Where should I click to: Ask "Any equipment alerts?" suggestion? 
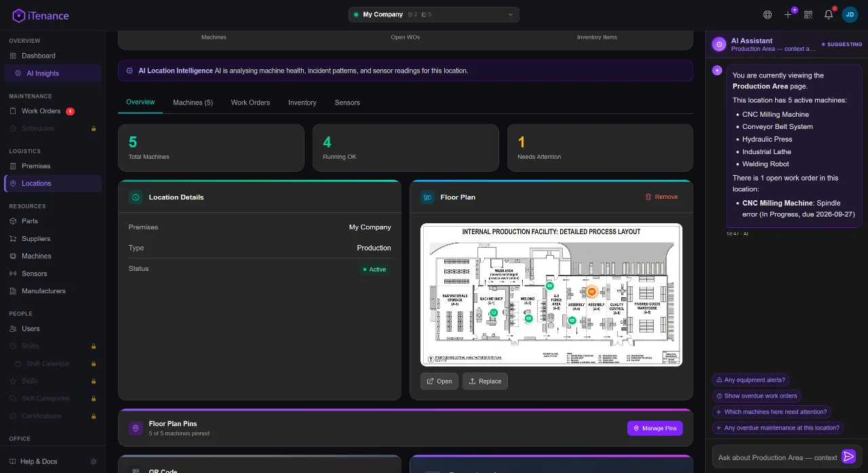click(751, 380)
